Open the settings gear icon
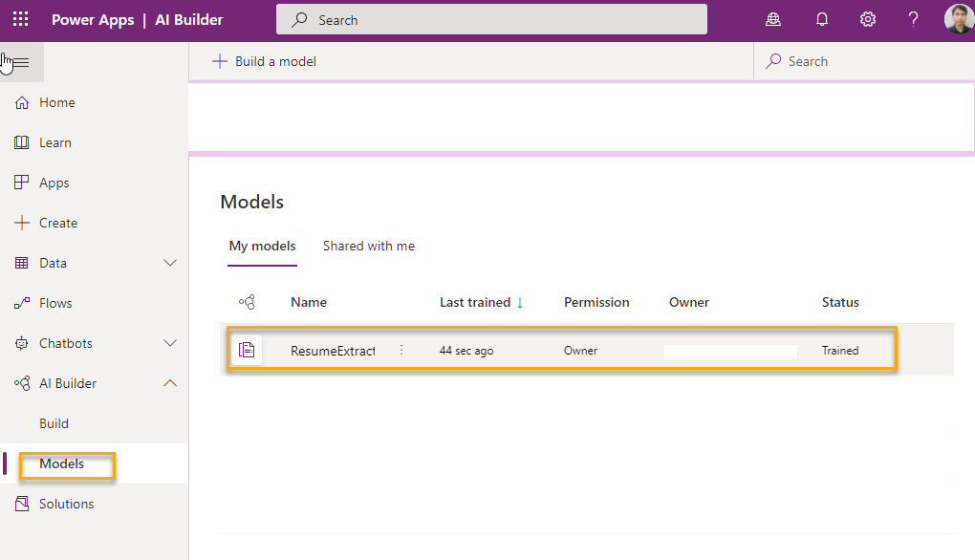This screenshot has width=975, height=560. (x=868, y=20)
